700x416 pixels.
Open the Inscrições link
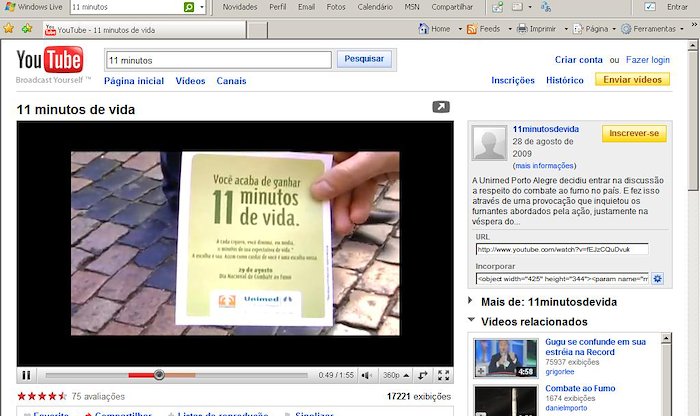(513, 80)
